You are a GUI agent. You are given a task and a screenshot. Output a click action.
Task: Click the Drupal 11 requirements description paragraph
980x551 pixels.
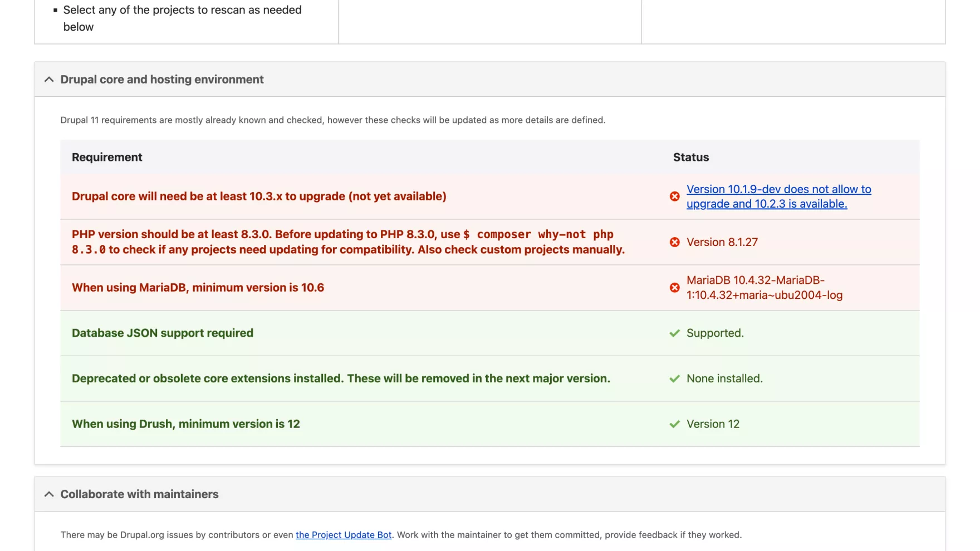(x=332, y=120)
